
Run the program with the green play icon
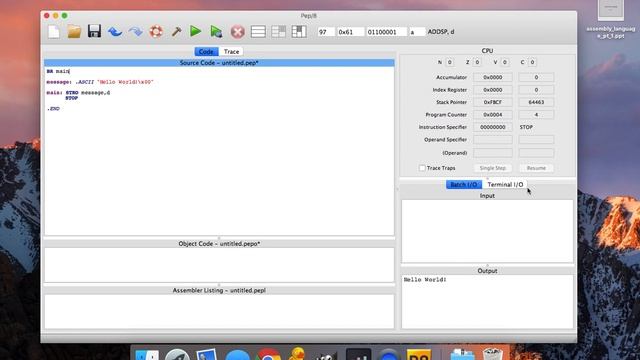(x=196, y=31)
